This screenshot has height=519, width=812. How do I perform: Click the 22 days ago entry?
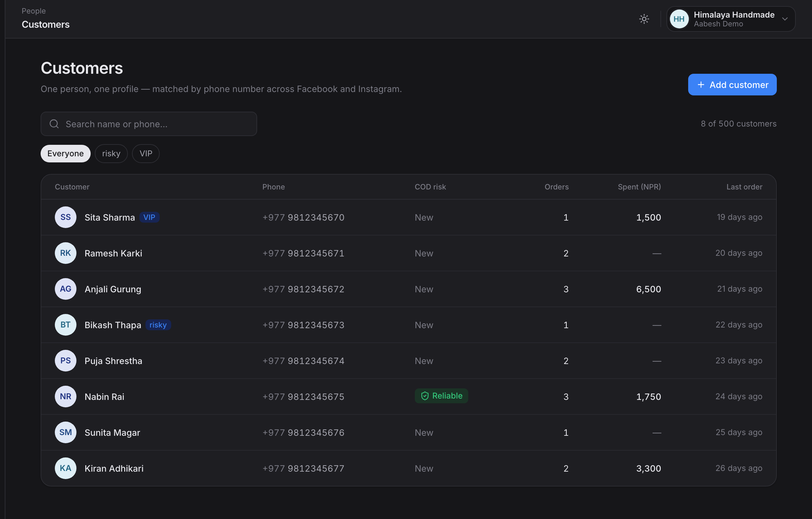[x=739, y=325]
